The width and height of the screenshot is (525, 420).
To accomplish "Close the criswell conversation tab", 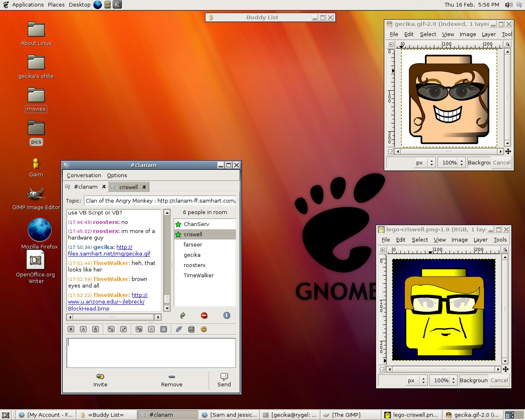I will [144, 187].
